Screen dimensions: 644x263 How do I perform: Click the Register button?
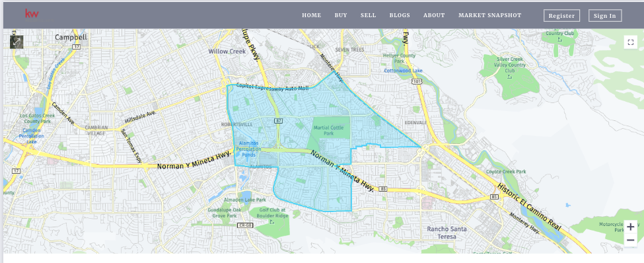(x=561, y=16)
